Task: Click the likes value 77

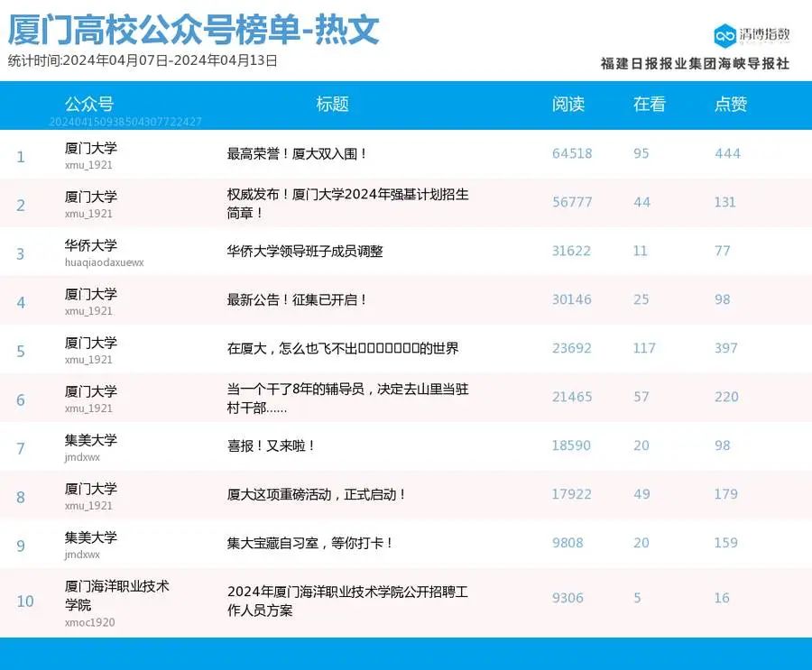Action: click(723, 251)
